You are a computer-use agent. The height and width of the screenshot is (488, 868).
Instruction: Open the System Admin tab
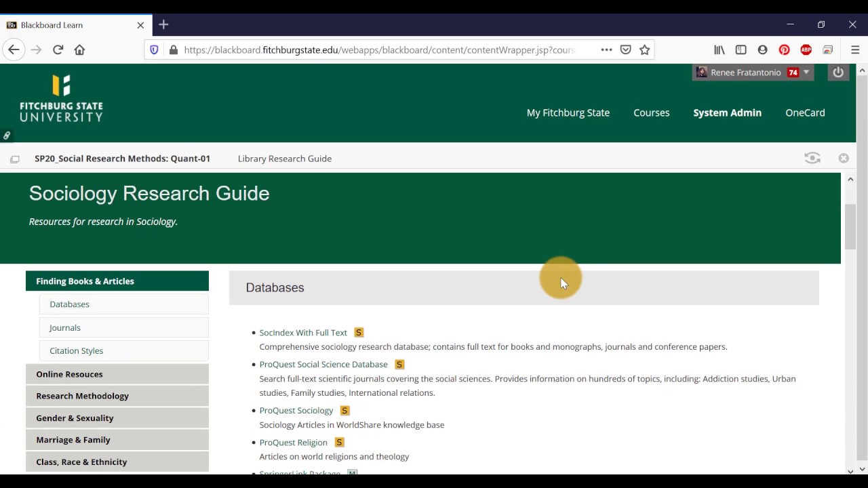727,113
